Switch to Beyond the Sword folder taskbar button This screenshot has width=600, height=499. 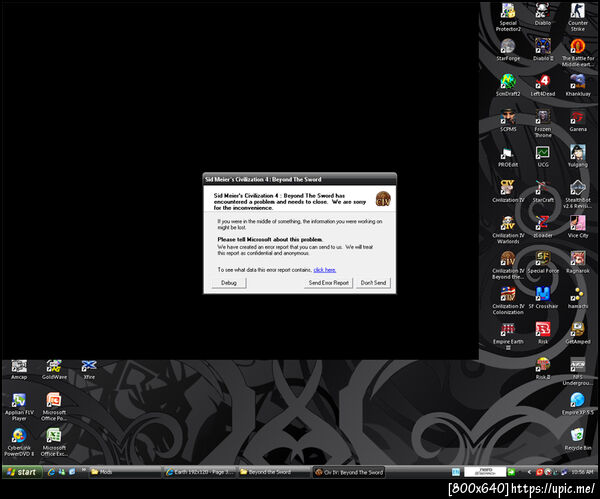[274, 472]
